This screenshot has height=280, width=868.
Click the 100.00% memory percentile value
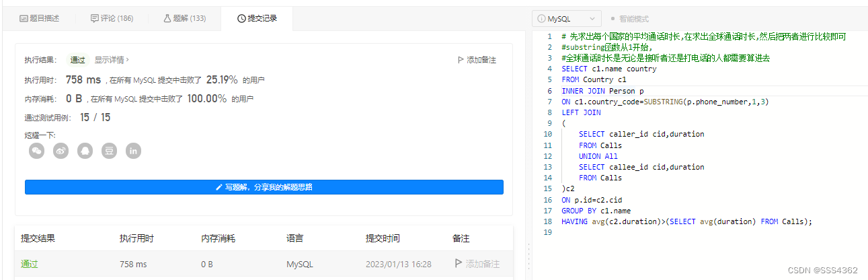point(206,98)
